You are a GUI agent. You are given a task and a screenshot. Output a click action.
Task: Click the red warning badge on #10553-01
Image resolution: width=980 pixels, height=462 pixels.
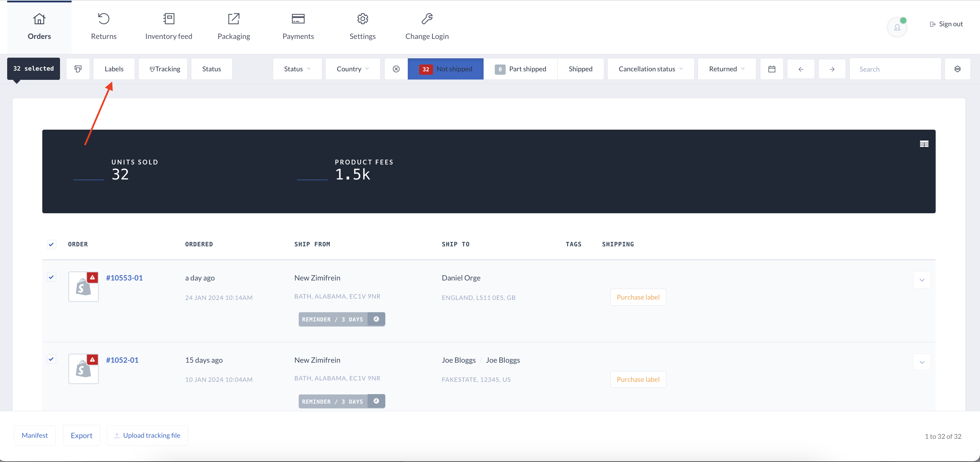pyautogui.click(x=92, y=277)
